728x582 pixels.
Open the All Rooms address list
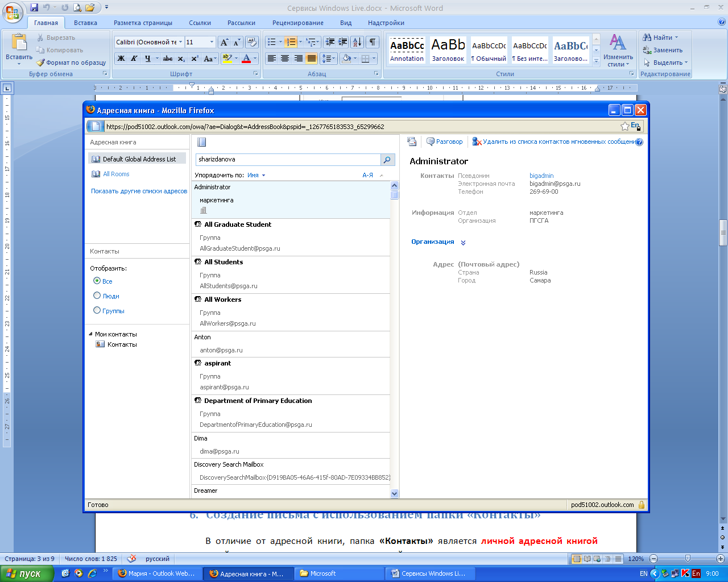[x=116, y=174]
